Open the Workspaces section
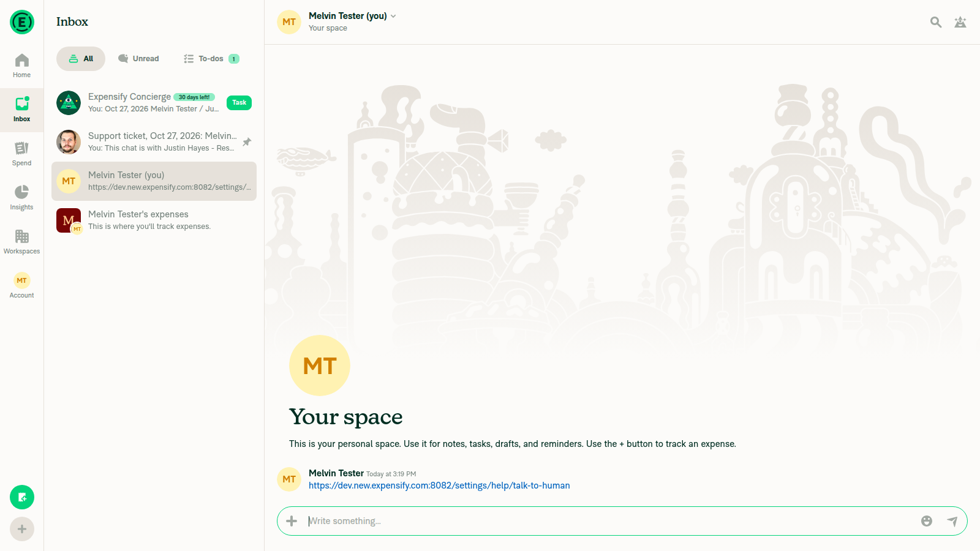This screenshot has width=980, height=551. click(x=22, y=242)
